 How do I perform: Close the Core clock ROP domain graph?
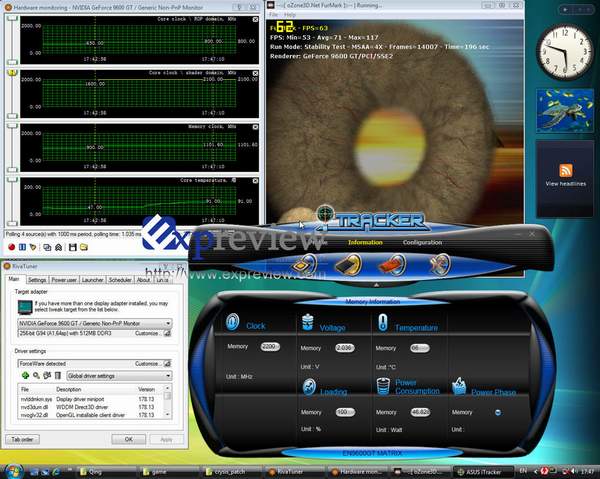coord(255,19)
